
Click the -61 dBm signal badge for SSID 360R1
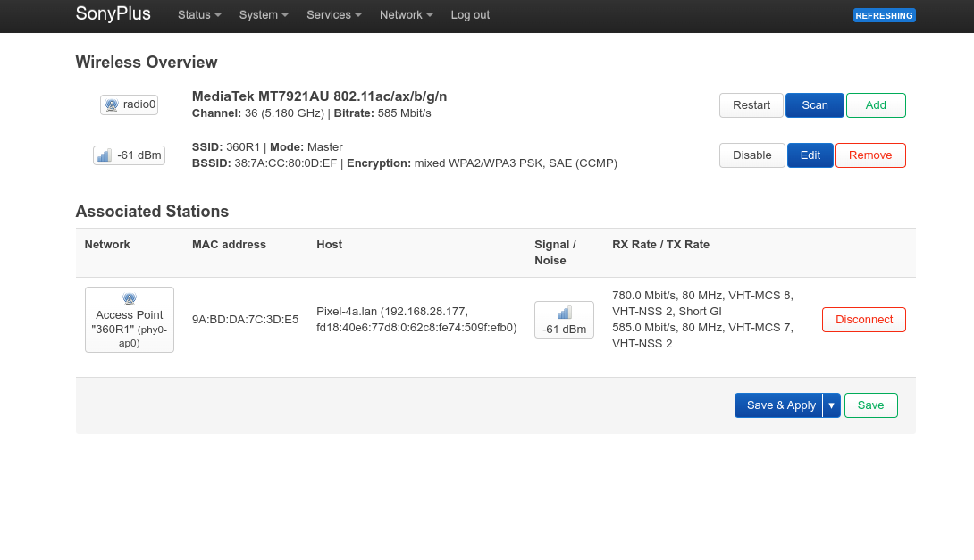129,155
